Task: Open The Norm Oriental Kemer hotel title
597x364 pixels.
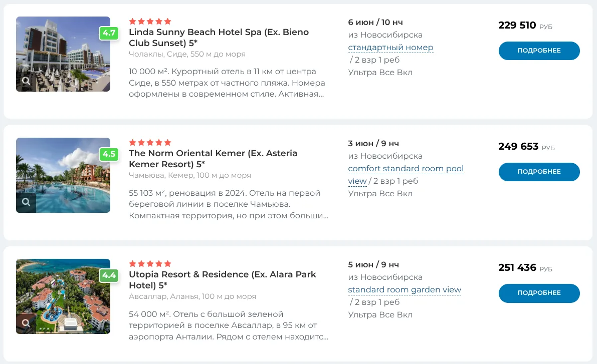Action: tap(213, 159)
